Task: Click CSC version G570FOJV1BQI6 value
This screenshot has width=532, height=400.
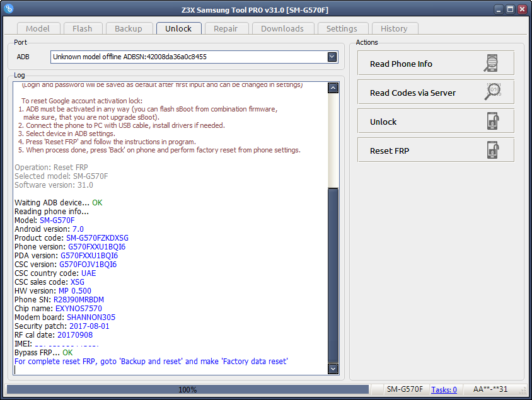Action: (88, 265)
